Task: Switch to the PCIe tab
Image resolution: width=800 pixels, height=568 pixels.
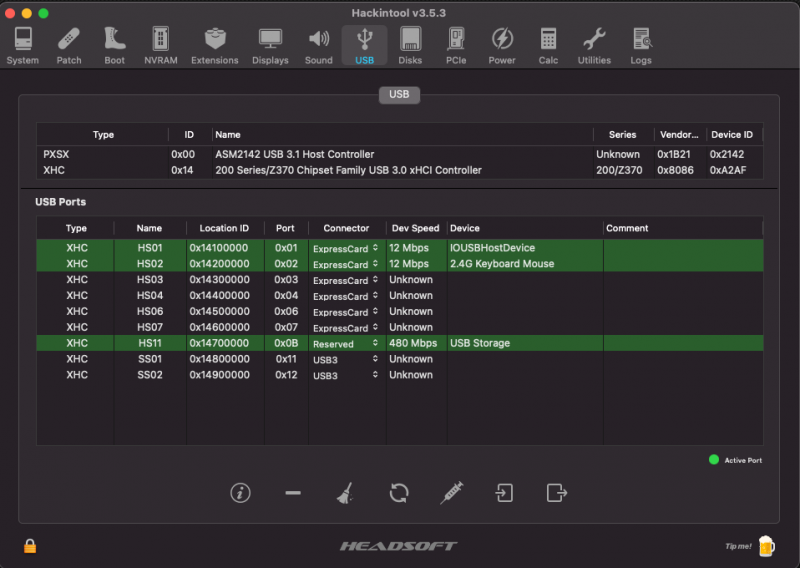Action: [456, 46]
